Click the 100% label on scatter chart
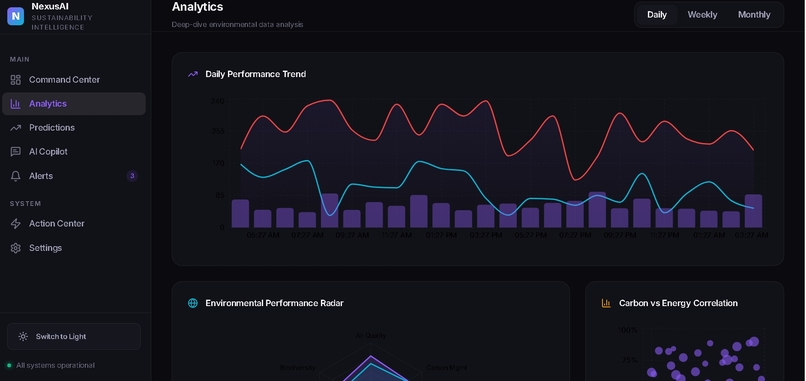Viewport: 806px width, 381px height. pyautogui.click(x=628, y=330)
